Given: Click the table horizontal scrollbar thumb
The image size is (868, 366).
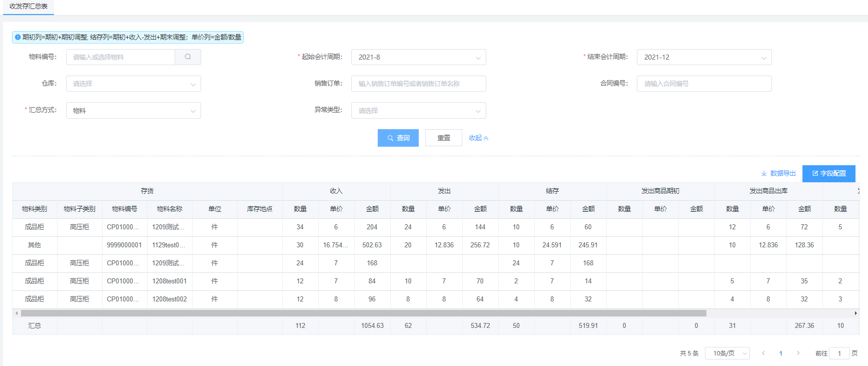Looking at the screenshot, I should click(x=363, y=313).
